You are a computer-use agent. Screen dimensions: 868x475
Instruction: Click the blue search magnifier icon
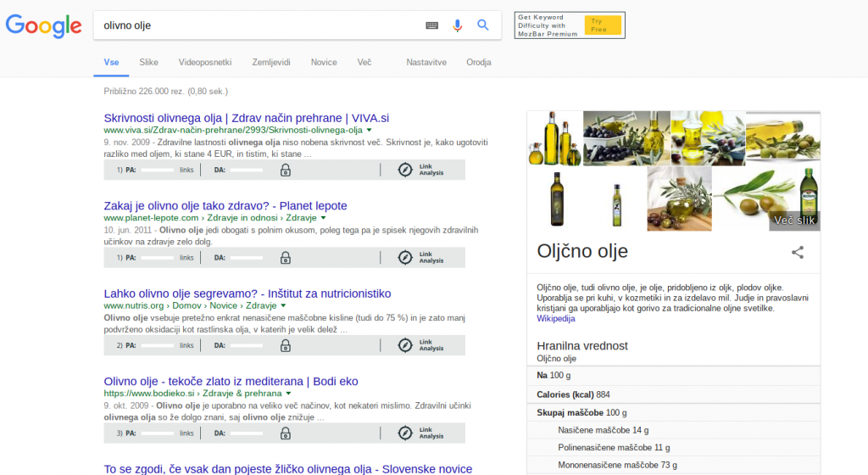click(x=483, y=25)
